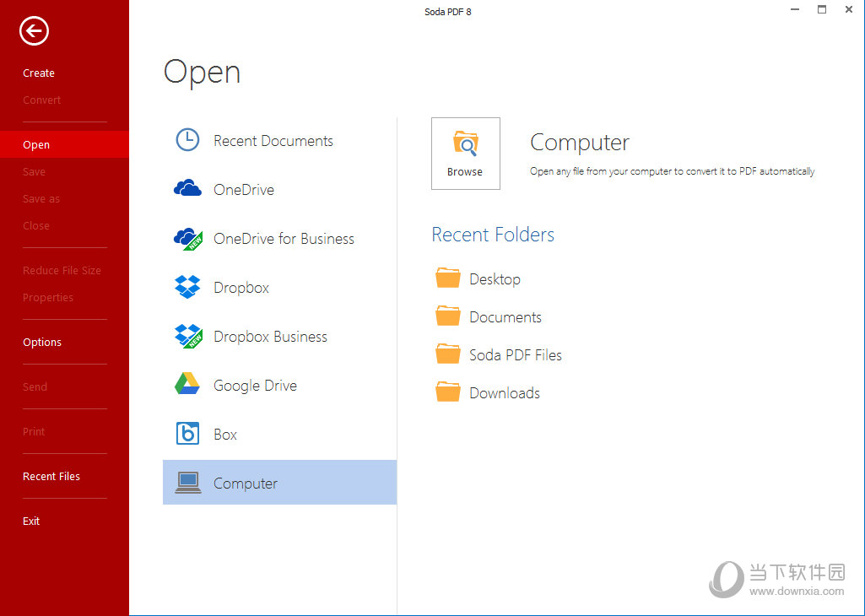The image size is (865, 616).
Task: Open the Documents recent folder name
Action: 505,317
